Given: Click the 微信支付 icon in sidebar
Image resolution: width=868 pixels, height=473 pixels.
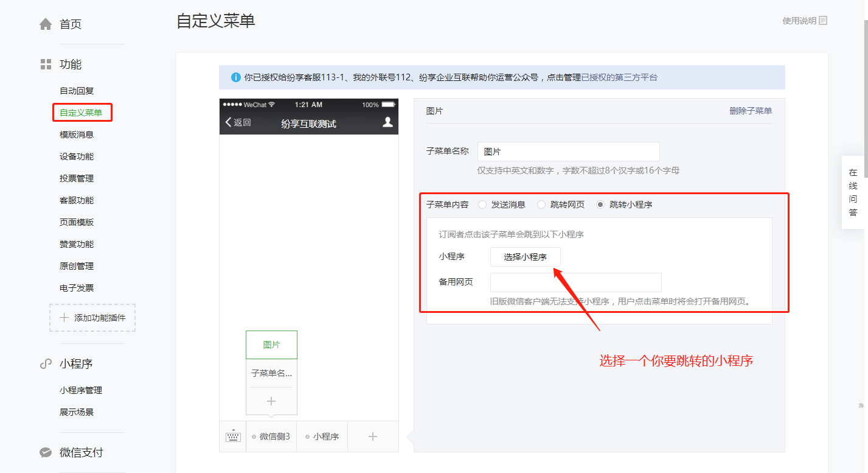Looking at the screenshot, I should tap(46, 453).
